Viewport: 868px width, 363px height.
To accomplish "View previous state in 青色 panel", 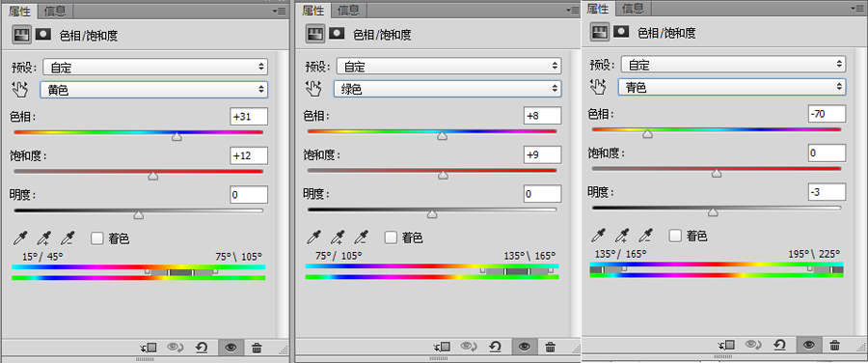I will tap(753, 346).
